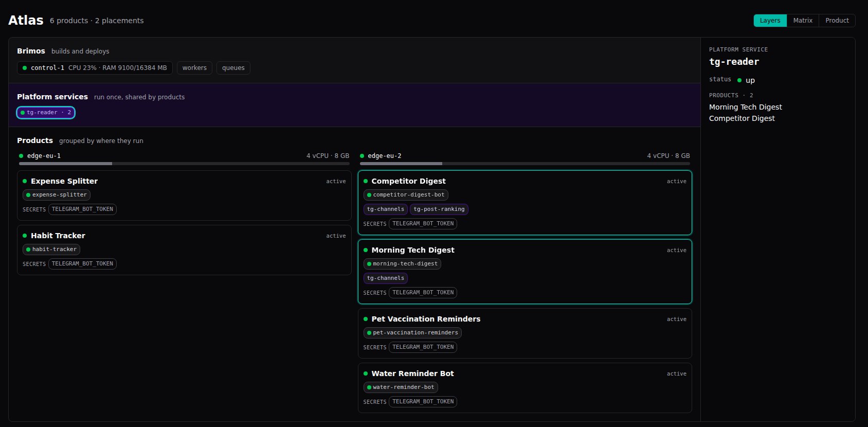Screen dimensions: 868x427
Task: Click TELEGRAM_BOT_TOKEN secret in Expense Splitter
Action: point(82,209)
